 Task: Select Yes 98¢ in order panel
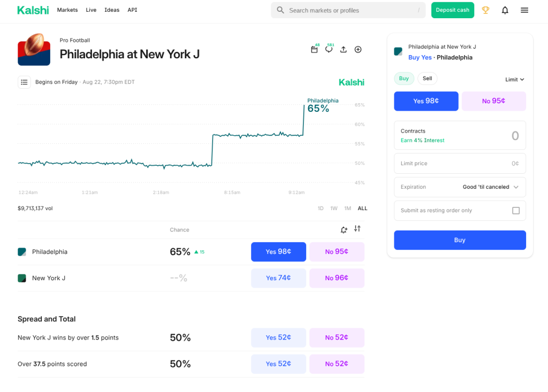426,101
